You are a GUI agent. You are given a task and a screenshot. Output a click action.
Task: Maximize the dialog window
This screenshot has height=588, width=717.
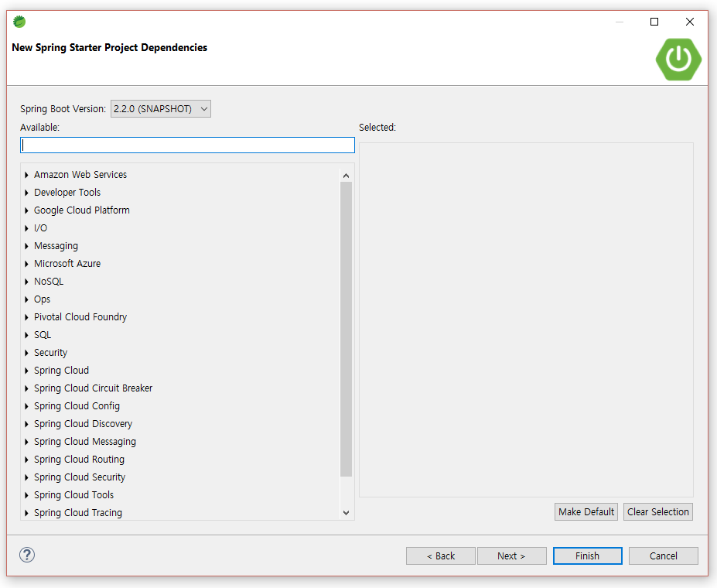(x=654, y=22)
